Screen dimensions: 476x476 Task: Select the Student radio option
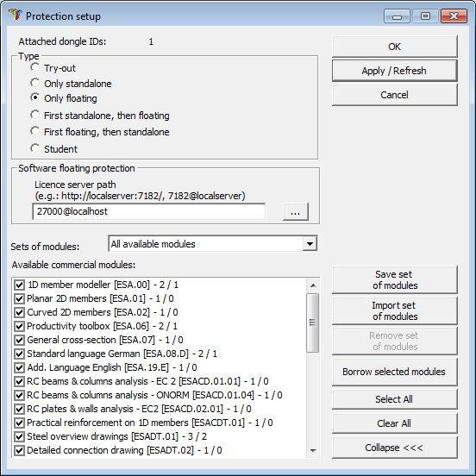pos(34,148)
